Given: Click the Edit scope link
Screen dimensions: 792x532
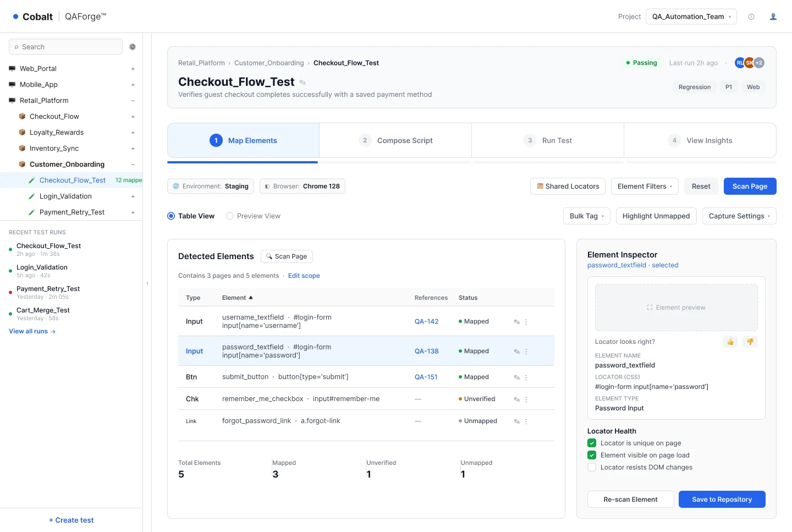Looking at the screenshot, I should pos(304,276).
